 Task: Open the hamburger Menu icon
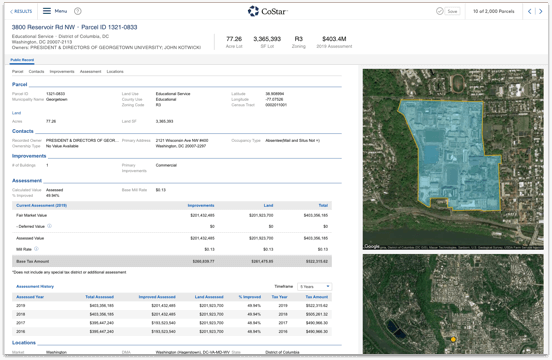pyautogui.click(x=47, y=11)
